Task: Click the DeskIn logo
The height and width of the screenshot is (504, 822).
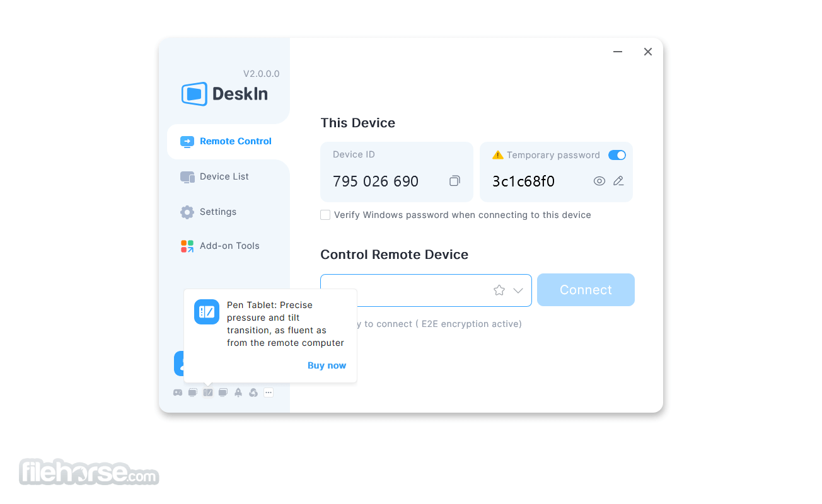Action: click(224, 94)
